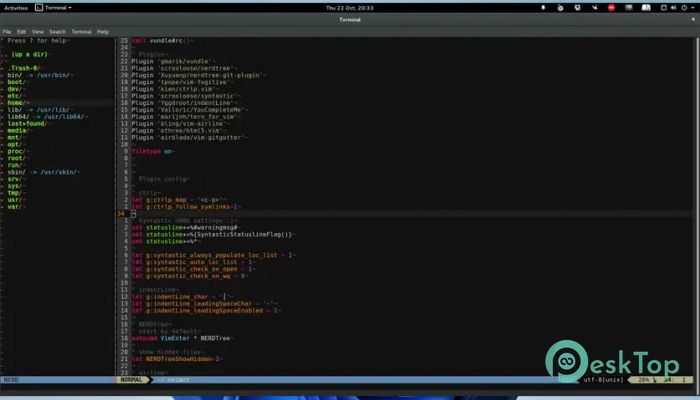Select sbin/ in the NERDTree
Viewport: 700px width, 400px height.
[x=16, y=172]
